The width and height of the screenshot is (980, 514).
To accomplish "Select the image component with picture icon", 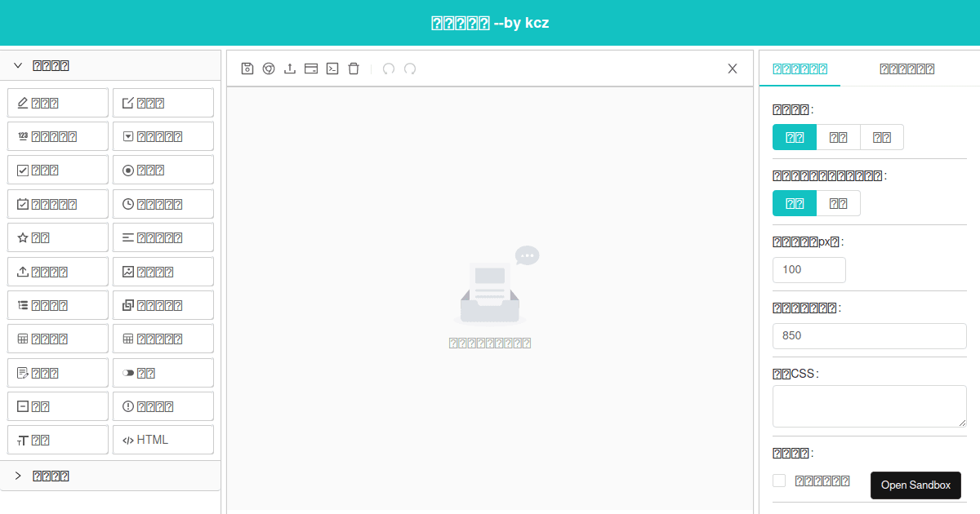I will click(x=163, y=271).
